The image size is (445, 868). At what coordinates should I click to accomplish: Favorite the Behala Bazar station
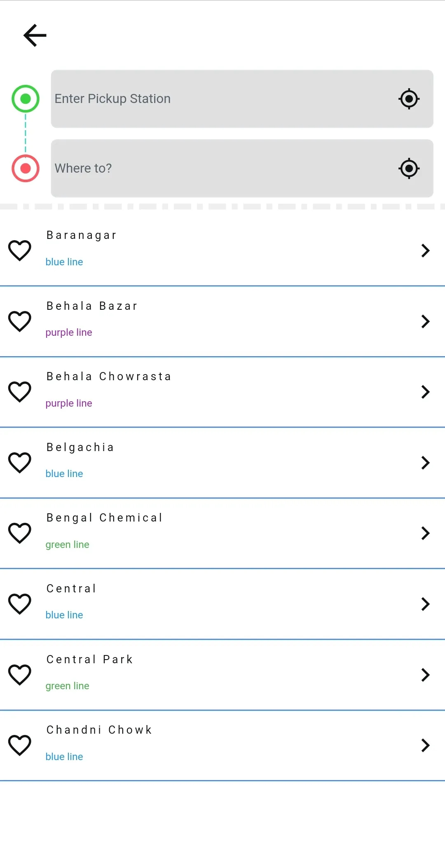tap(20, 321)
